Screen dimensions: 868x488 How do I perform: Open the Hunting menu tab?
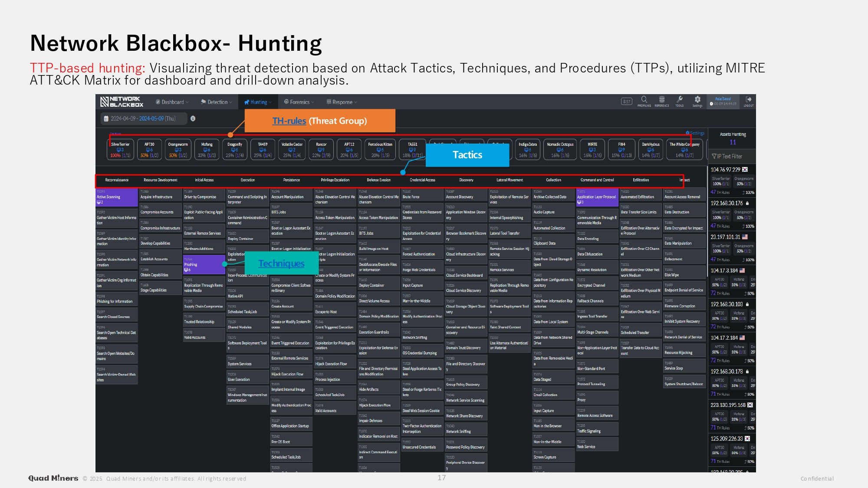[258, 102]
